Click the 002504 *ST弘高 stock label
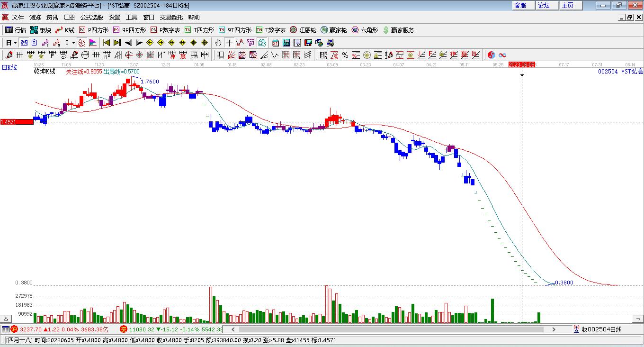The width and height of the screenshot is (644, 347). 620,72
